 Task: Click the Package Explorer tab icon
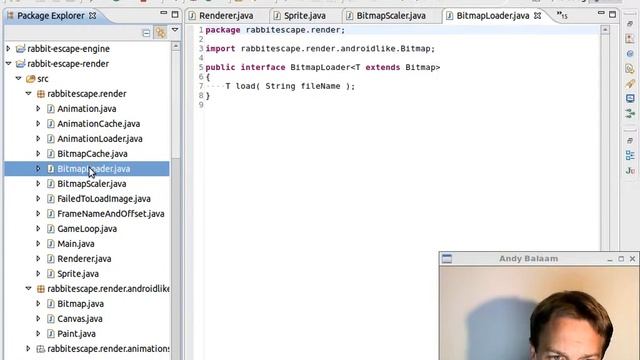click(10, 16)
